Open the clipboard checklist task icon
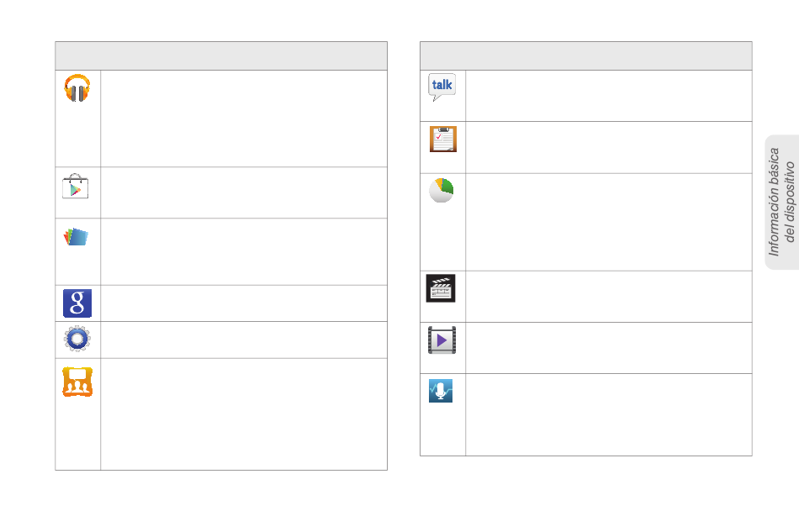Screen dimensions: 799x532 (x=442, y=139)
